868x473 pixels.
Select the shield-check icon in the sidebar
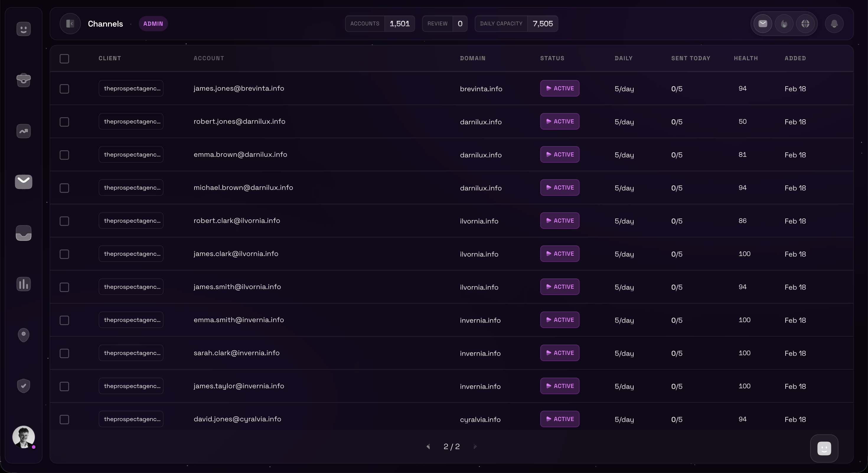tap(23, 386)
